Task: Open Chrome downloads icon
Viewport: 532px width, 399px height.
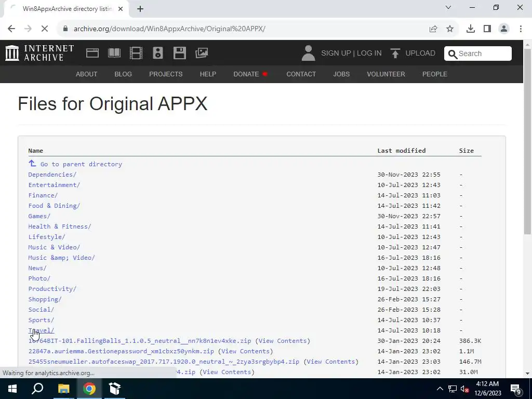Action: click(470, 29)
